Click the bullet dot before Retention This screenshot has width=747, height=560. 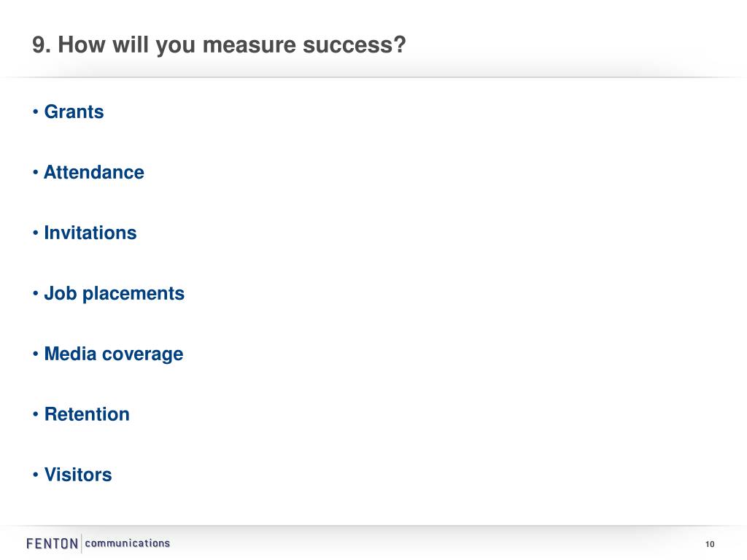click(x=35, y=414)
